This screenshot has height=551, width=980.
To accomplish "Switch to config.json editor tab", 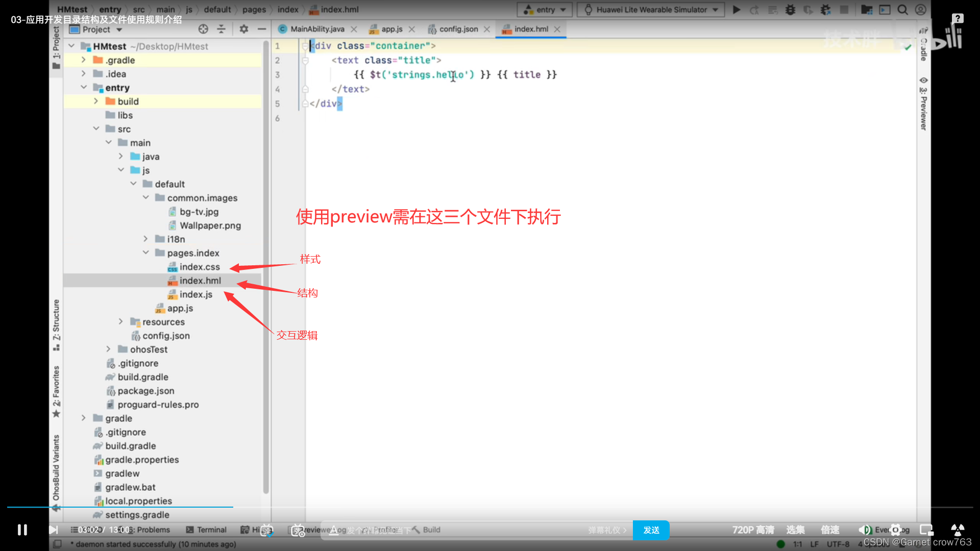I will click(458, 29).
